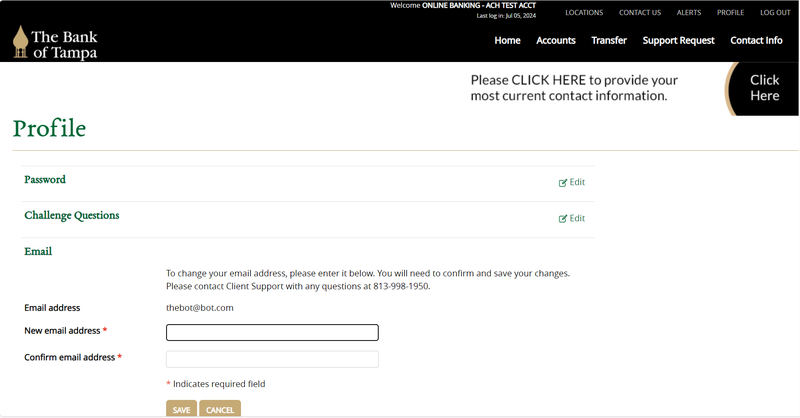
Task: Expand the Challenge Questions section heading
Action: click(71, 215)
